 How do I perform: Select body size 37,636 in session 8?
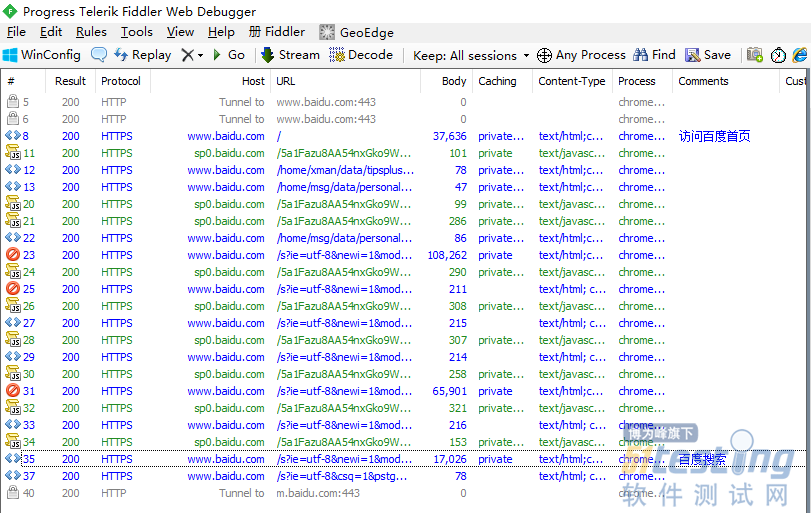[x=449, y=136]
